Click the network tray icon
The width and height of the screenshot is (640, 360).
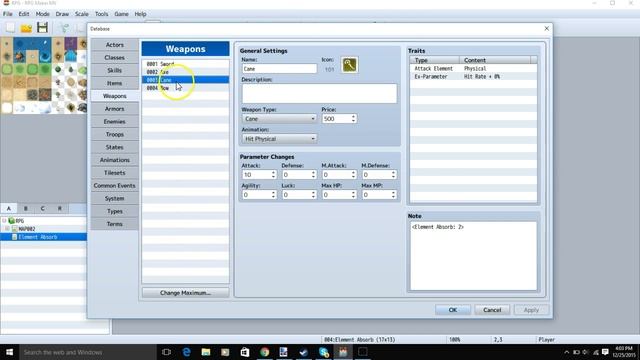pos(596,352)
